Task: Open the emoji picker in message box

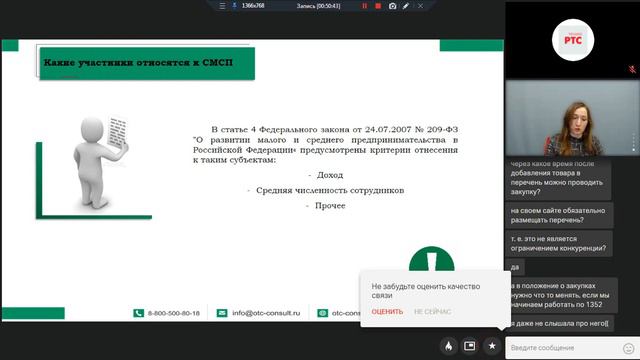Action: point(629,348)
